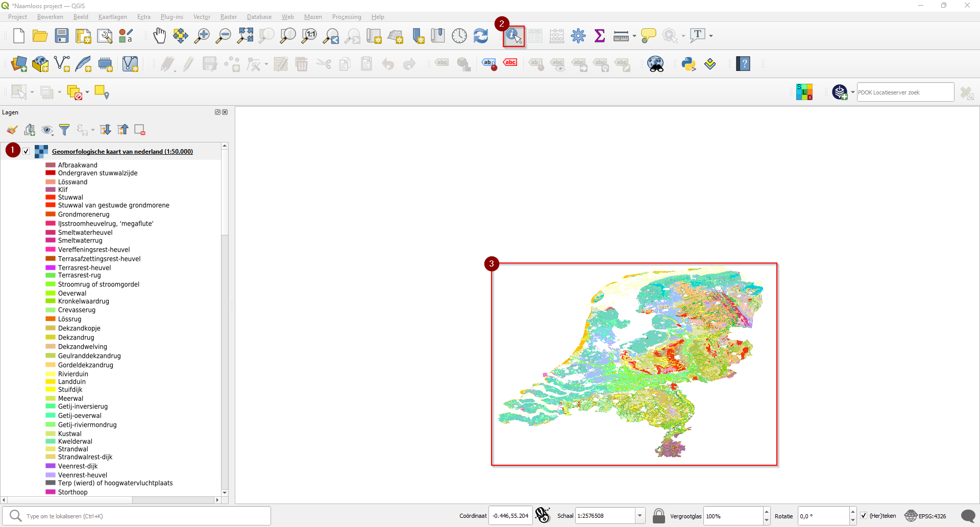Click the PDOK Locatieserver zoek field
Screen dimensions: 980x527
[905, 92]
